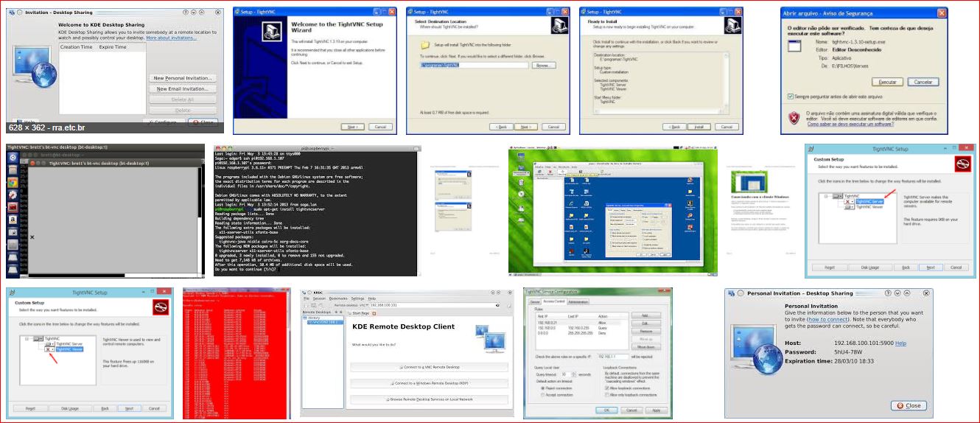Click the destination folder path field
Viewport: 980px width, 423px height.
[474, 65]
